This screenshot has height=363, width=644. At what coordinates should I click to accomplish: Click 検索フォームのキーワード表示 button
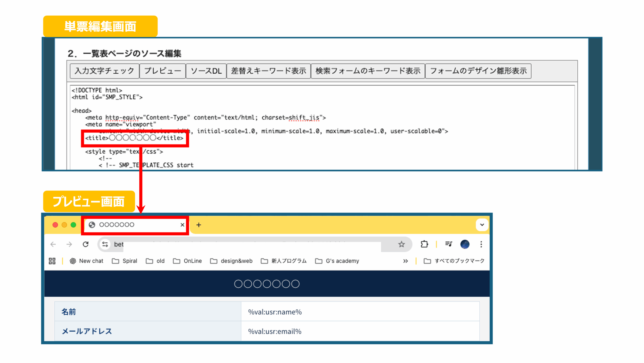pyautogui.click(x=368, y=71)
